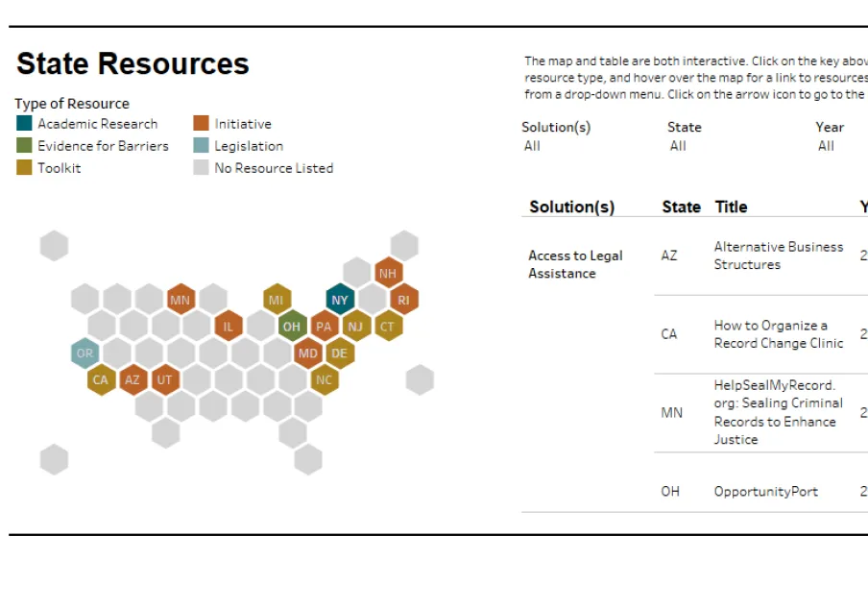Click the DE hexagon on the map
Screen dimensions: 868x609
click(x=339, y=353)
